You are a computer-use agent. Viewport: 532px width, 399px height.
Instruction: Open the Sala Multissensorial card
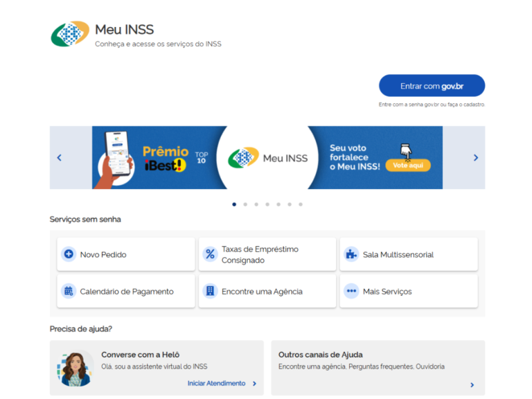(409, 254)
